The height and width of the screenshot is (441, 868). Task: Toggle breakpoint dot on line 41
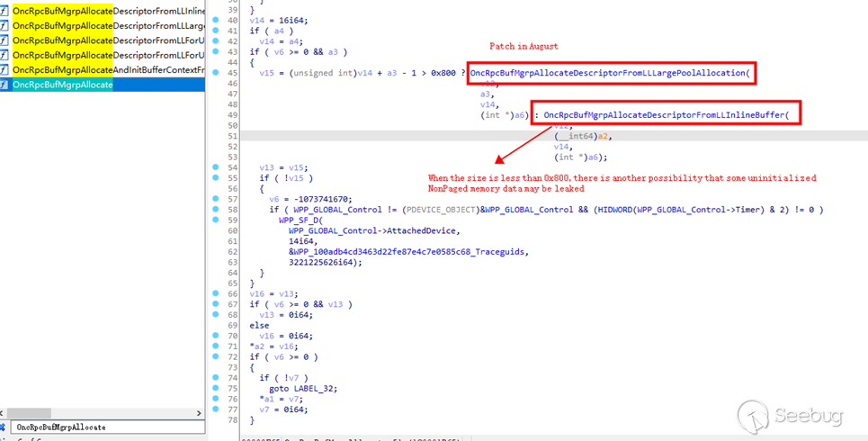[x=215, y=31]
